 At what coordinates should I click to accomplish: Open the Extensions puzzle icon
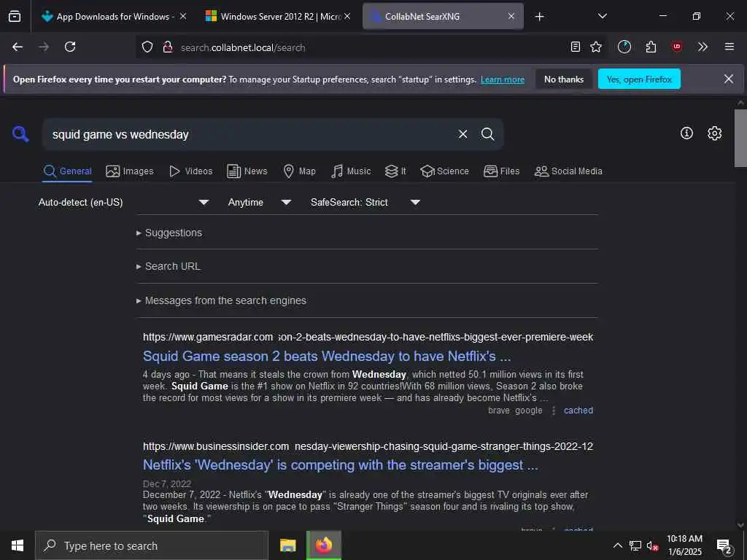[x=651, y=47]
